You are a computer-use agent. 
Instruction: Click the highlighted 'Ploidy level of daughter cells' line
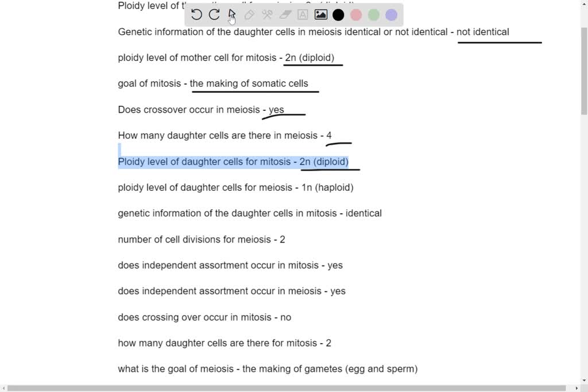point(233,162)
